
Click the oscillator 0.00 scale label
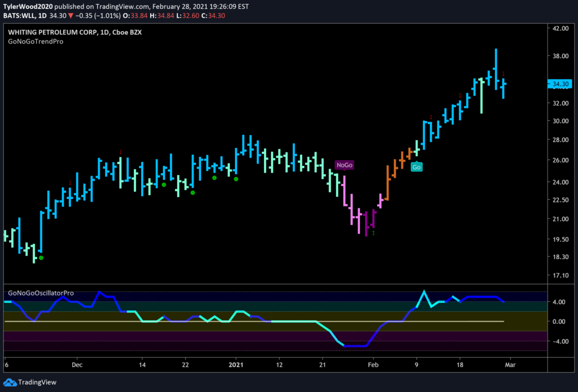[559, 321]
